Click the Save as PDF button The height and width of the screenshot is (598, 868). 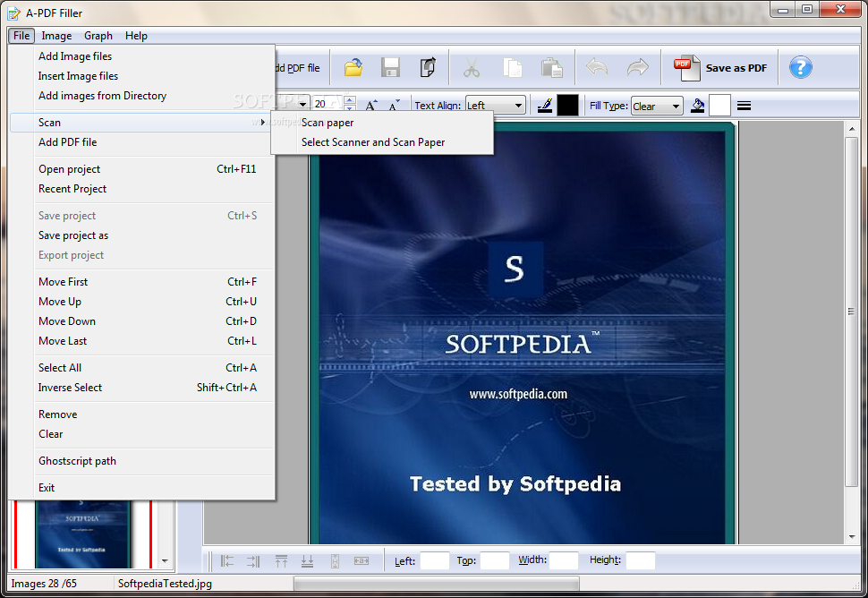720,68
